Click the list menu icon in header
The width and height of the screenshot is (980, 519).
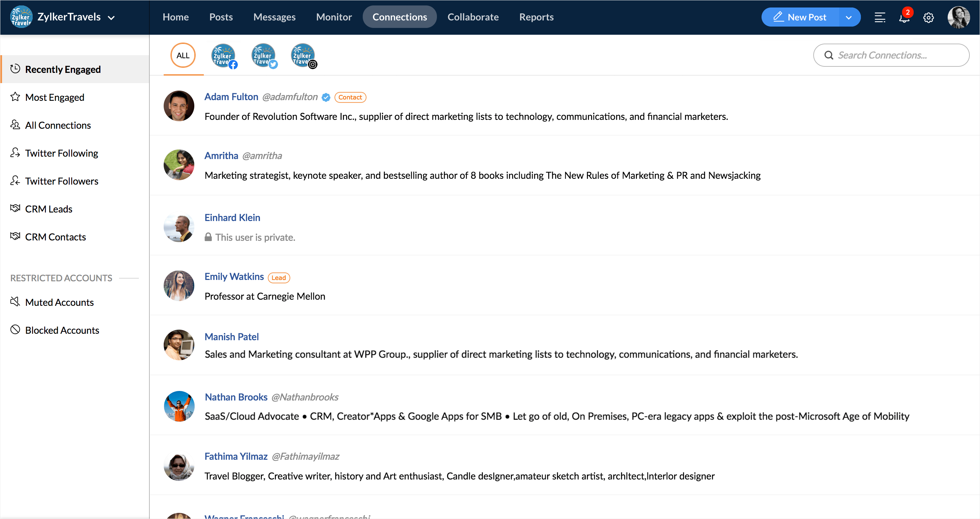[880, 17]
